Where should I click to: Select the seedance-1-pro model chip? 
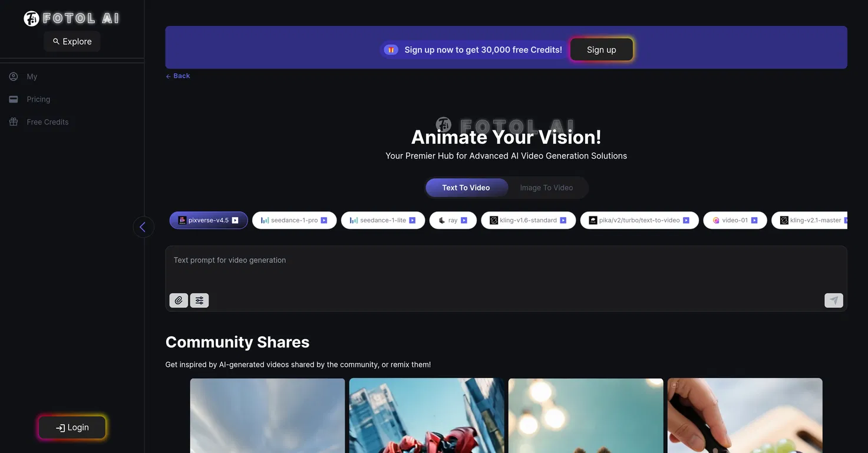tap(295, 220)
